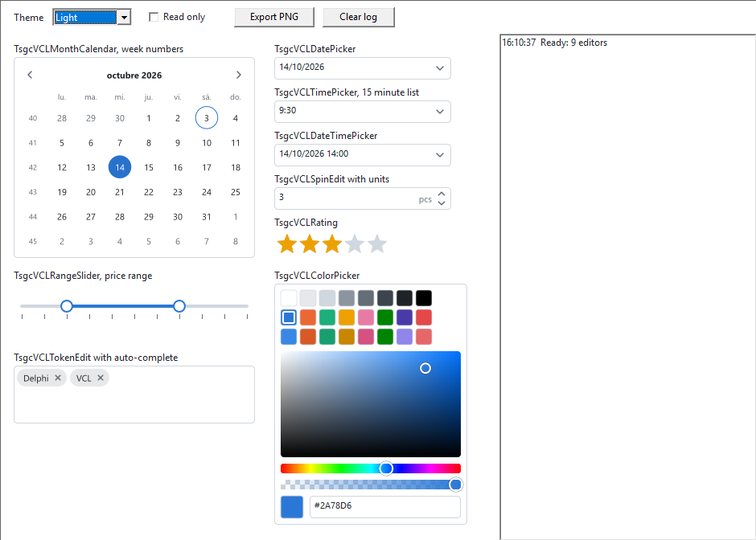Go to the next month in calendar

(239, 75)
